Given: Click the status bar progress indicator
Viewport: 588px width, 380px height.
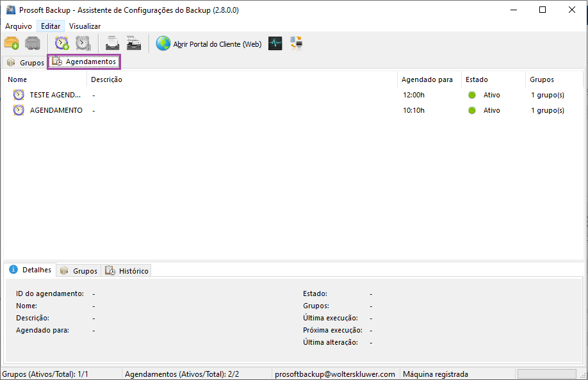Looking at the screenshot, I should [x=547, y=374].
